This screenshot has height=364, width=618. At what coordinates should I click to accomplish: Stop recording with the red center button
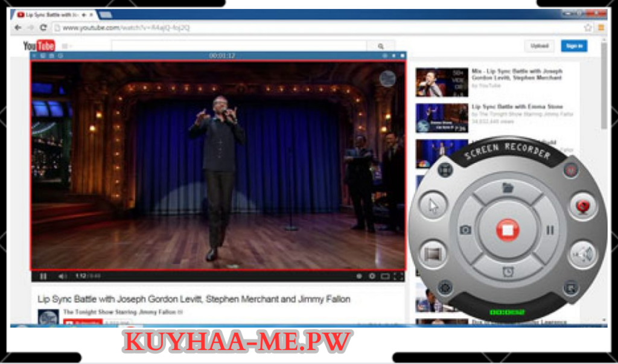pos(507,230)
